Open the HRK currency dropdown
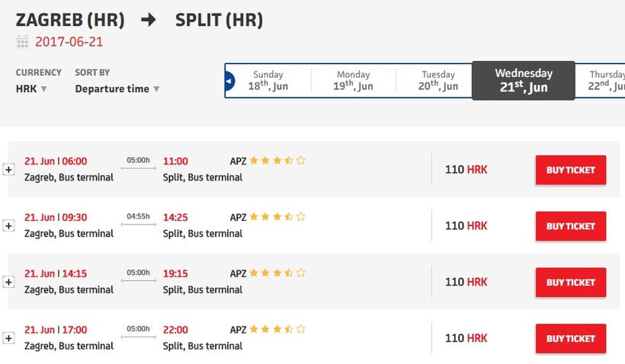Image resolution: width=625 pixels, height=364 pixels. 32,89
